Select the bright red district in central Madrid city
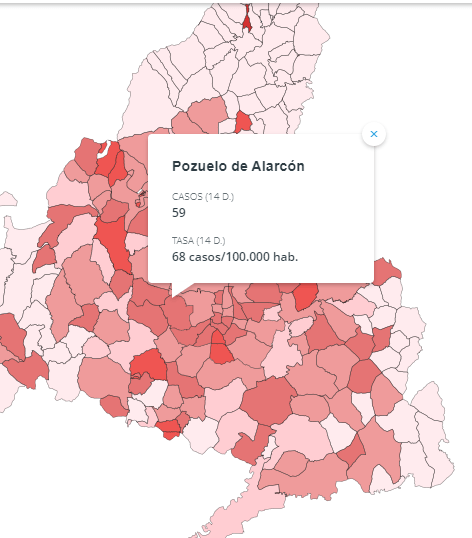The height and width of the screenshot is (538, 472). [220, 348]
